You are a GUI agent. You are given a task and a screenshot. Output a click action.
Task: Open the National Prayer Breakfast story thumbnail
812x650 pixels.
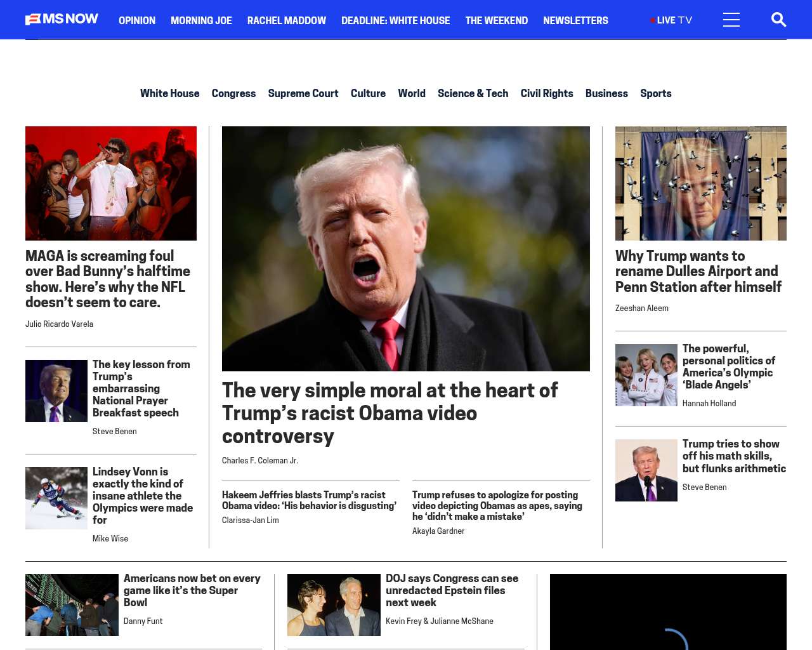point(56,391)
